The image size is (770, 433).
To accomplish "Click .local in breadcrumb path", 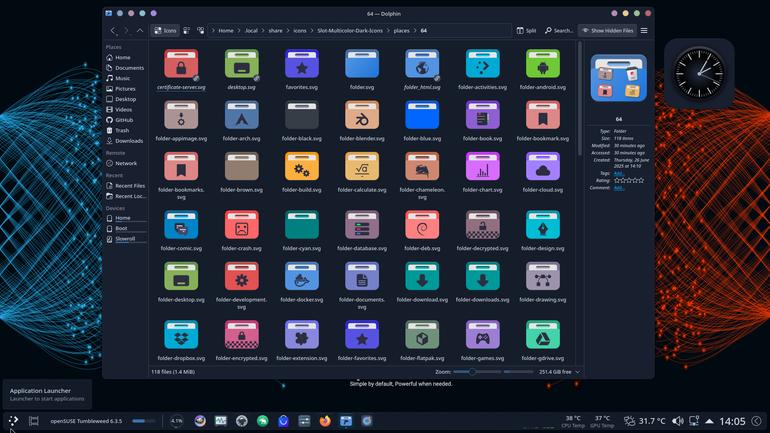I will pos(251,30).
